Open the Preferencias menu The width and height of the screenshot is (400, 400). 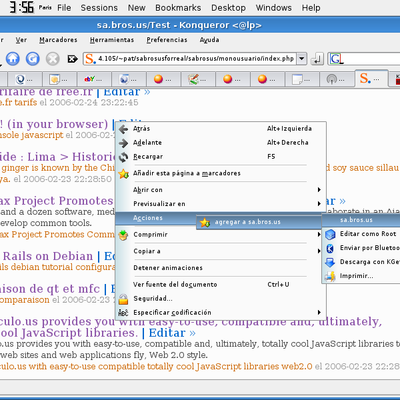coord(167,40)
